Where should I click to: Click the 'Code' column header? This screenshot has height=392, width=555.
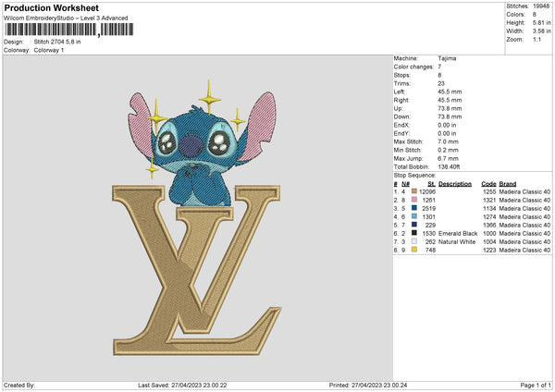point(488,184)
